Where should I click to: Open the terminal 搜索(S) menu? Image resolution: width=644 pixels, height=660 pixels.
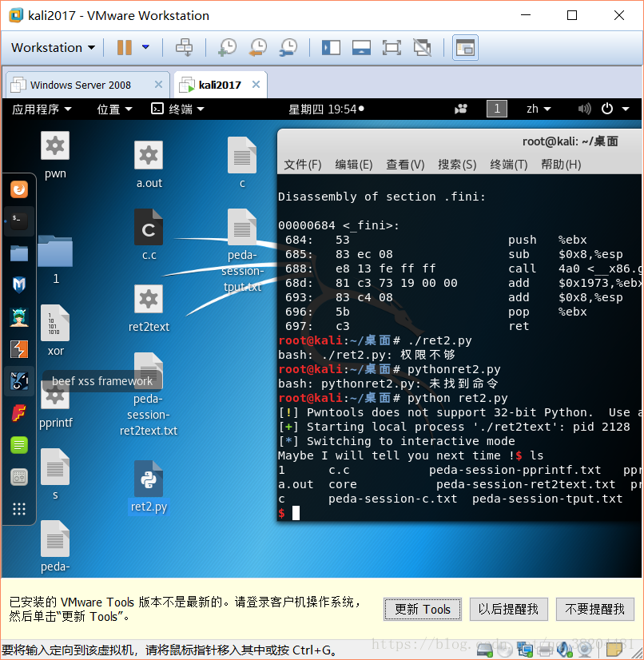pos(457,165)
